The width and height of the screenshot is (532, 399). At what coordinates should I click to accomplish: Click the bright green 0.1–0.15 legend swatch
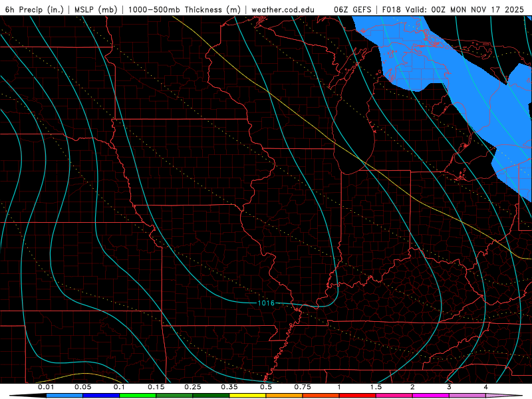138,396
